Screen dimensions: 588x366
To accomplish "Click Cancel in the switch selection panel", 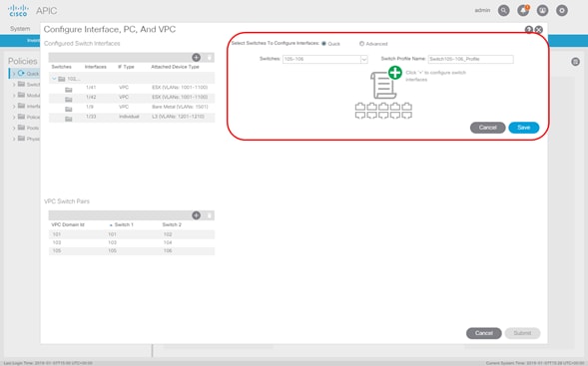I will tap(487, 128).
